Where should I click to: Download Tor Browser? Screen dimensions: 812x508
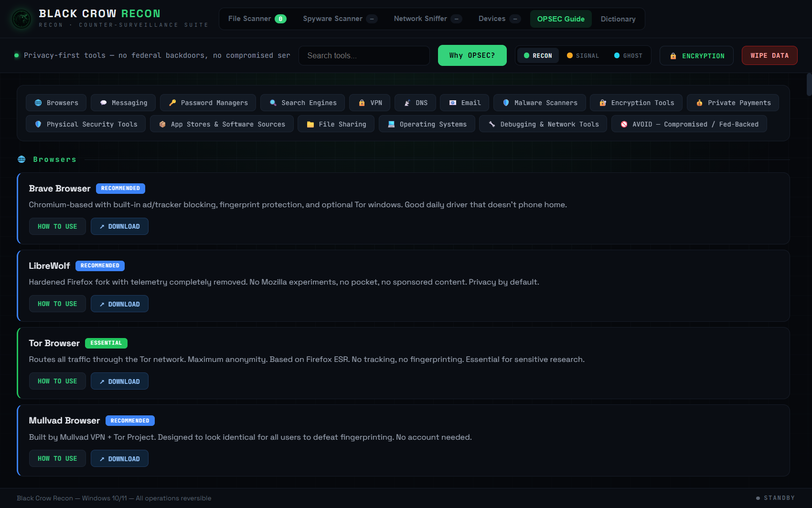(x=119, y=381)
